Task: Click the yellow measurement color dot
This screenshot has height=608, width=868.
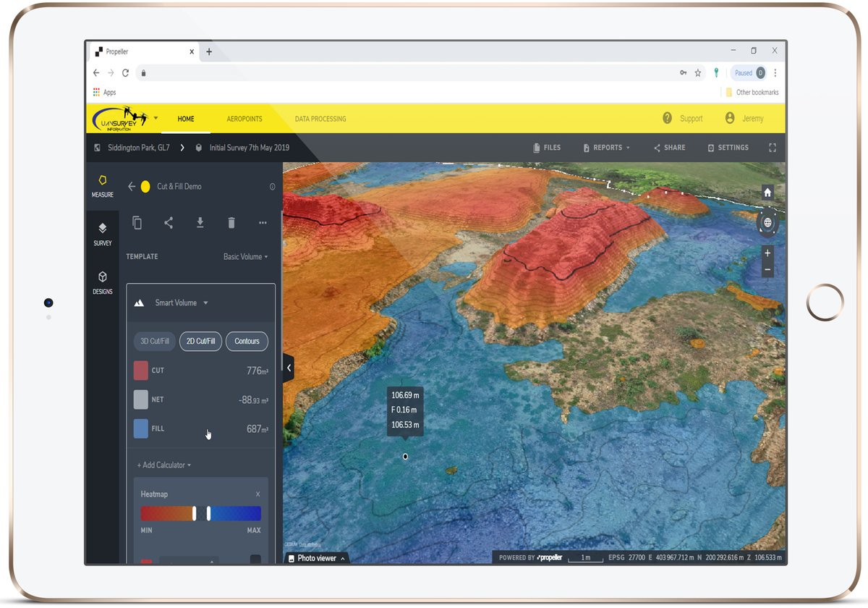Action: (x=145, y=187)
